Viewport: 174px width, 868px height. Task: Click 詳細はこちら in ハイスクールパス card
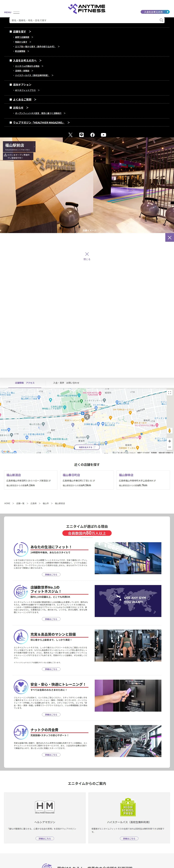[x=129, y=838]
